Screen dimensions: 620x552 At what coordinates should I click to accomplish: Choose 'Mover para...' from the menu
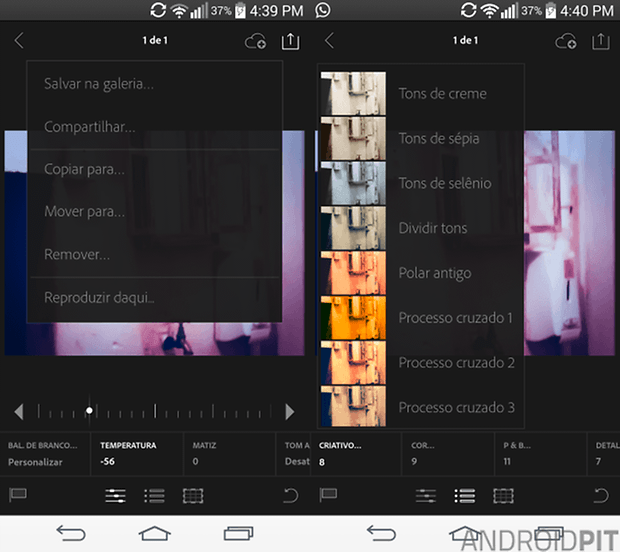(155, 212)
